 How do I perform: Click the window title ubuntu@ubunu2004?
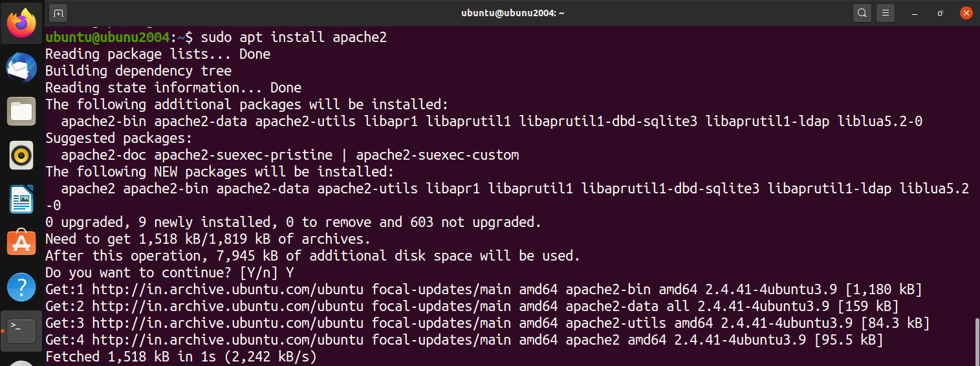(x=511, y=12)
